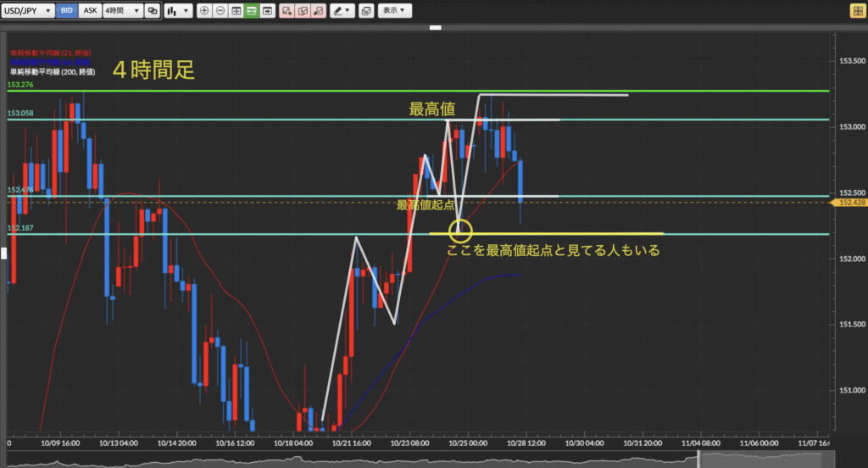Screen dimensions: 868x468
Task: Open the 表示 display menu
Action: 394,11
